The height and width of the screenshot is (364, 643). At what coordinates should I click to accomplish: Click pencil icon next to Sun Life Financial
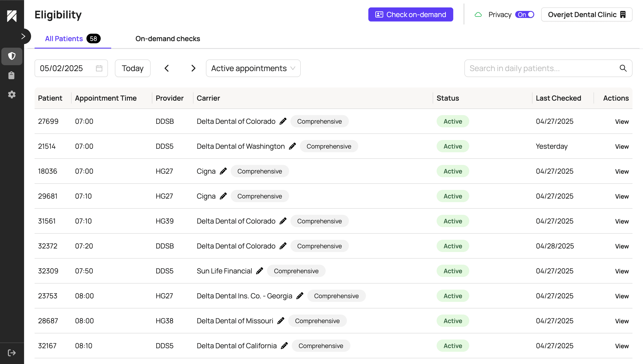click(x=260, y=271)
